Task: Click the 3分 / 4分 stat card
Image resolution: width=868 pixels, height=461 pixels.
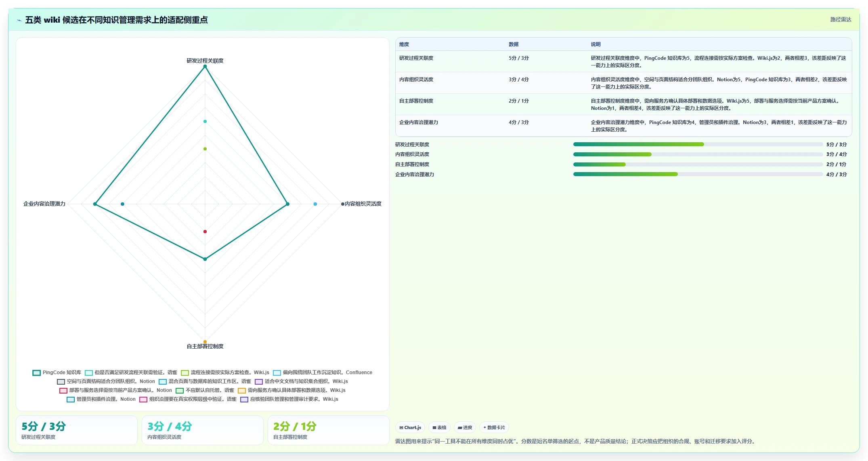Action: (x=203, y=431)
